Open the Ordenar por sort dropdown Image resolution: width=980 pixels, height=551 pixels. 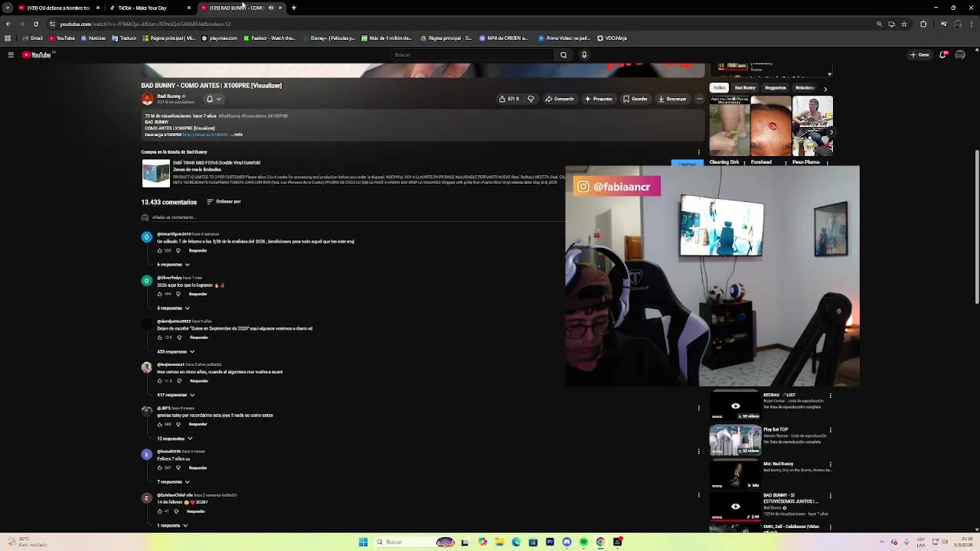[224, 201]
